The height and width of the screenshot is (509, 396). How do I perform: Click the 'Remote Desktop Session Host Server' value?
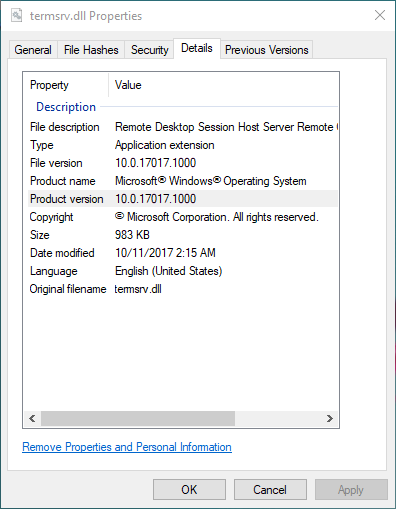coord(226,127)
